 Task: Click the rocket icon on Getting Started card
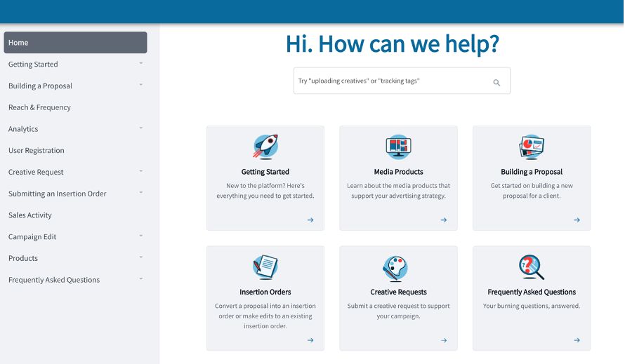(x=265, y=147)
